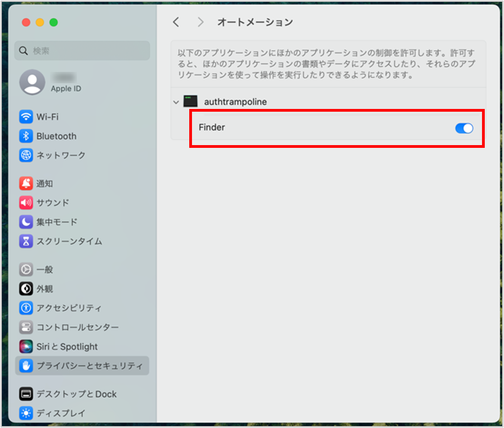
Task: Open 一般 settings pane
Action: tap(45, 270)
